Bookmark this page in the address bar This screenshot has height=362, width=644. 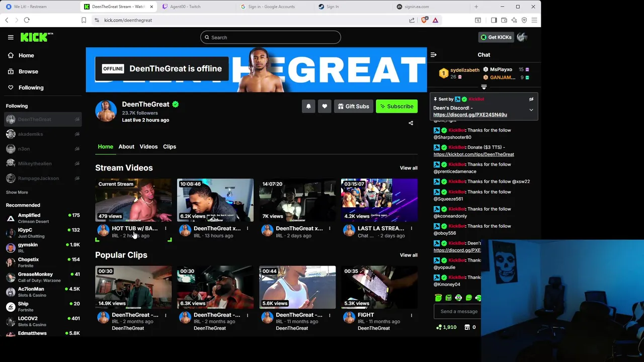pos(84,20)
